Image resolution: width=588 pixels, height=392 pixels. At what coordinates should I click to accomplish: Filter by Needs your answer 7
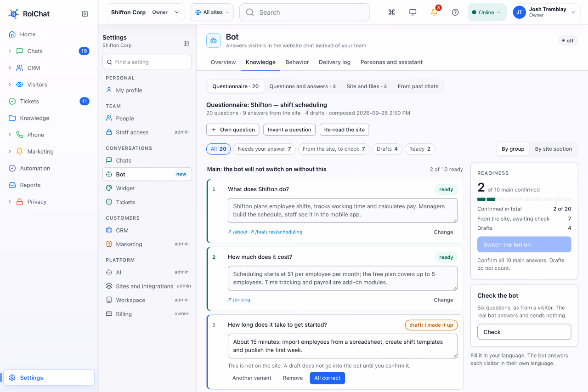(x=264, y=149)
